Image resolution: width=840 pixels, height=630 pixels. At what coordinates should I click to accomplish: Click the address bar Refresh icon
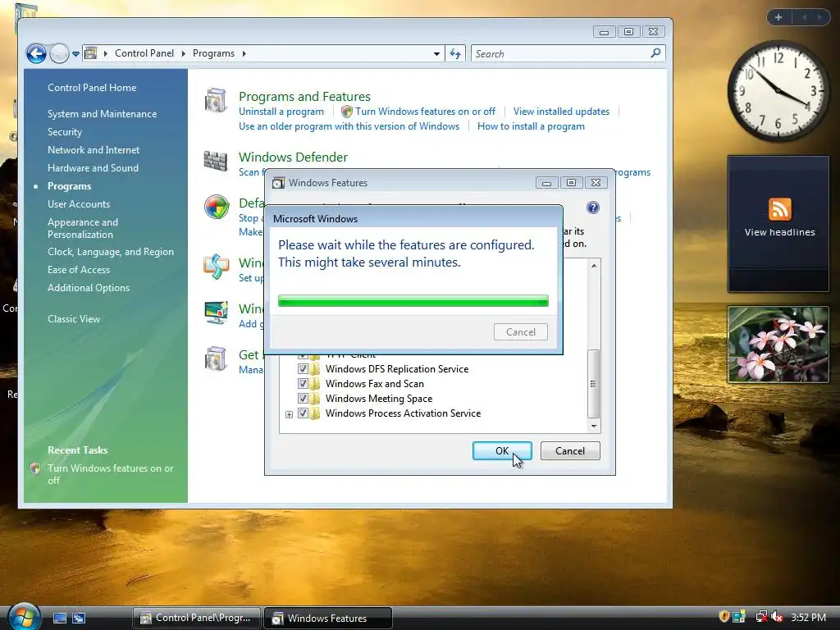454,53
